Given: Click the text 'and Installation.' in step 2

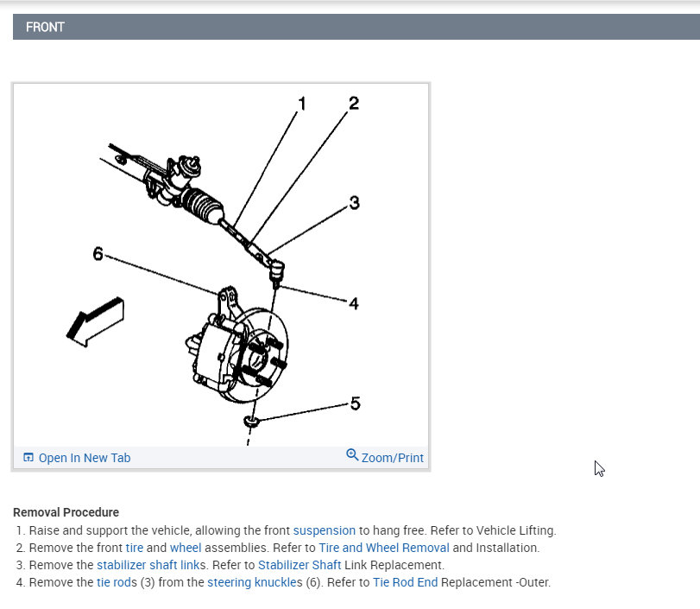Looking at the screenshot, I should (x=496, y=548).
